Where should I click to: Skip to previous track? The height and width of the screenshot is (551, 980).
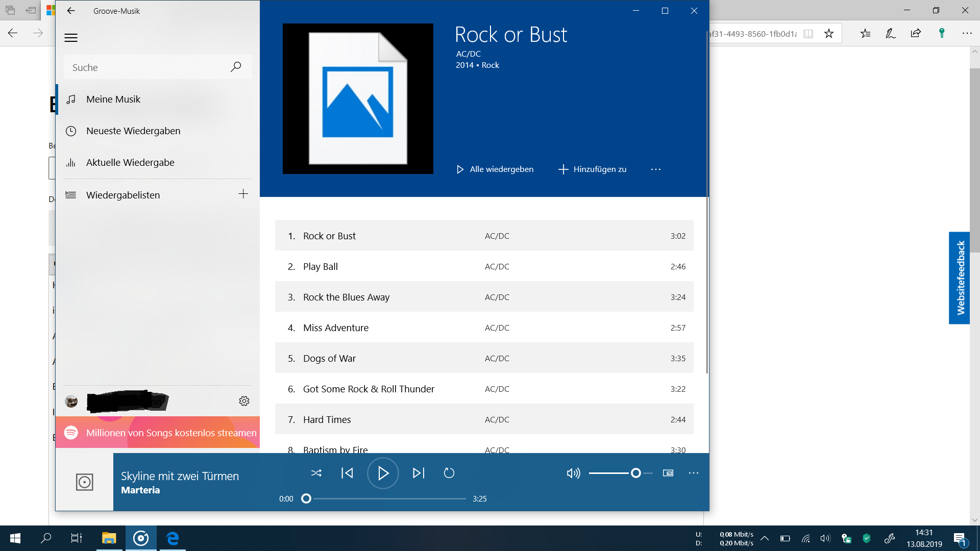coord(347,473)
